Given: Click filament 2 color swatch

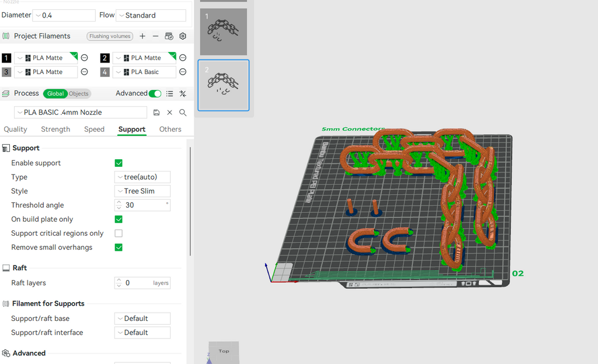Looking at the screenshot, I should [x=105, y=58].
